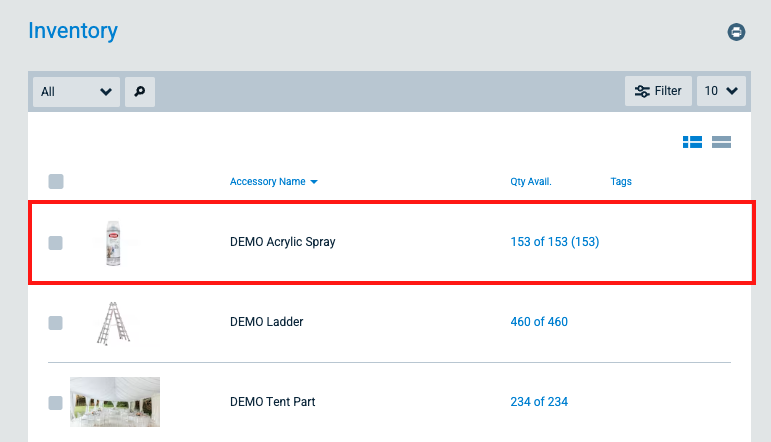
Task: Open the DEMO Tent Part item name
Action: pos(272,402)
